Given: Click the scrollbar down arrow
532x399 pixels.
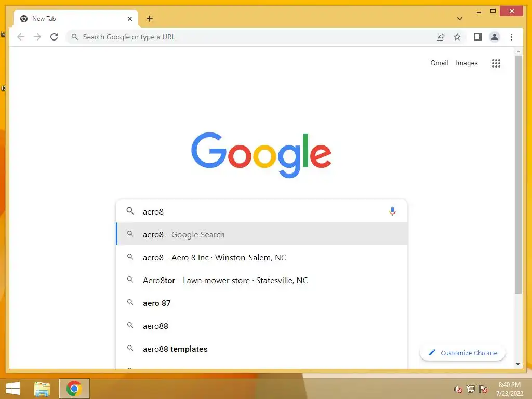Looking at the screenshot, I should coord(518,364).
